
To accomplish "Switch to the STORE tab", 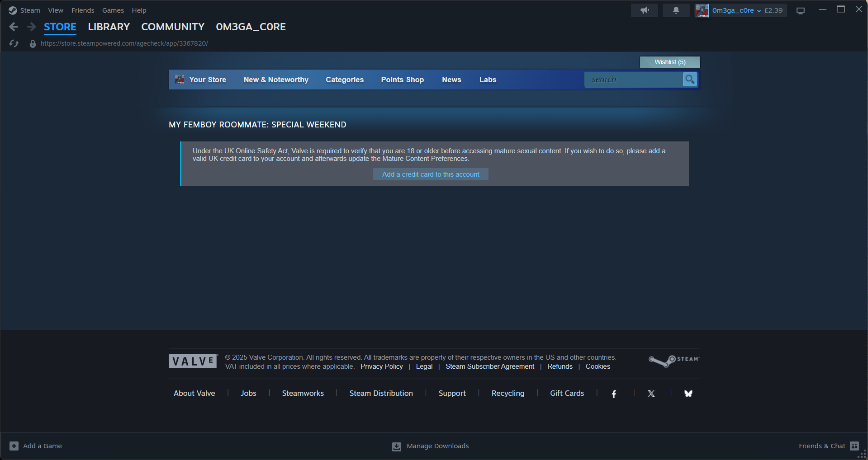I will click(x=60, y=27).
